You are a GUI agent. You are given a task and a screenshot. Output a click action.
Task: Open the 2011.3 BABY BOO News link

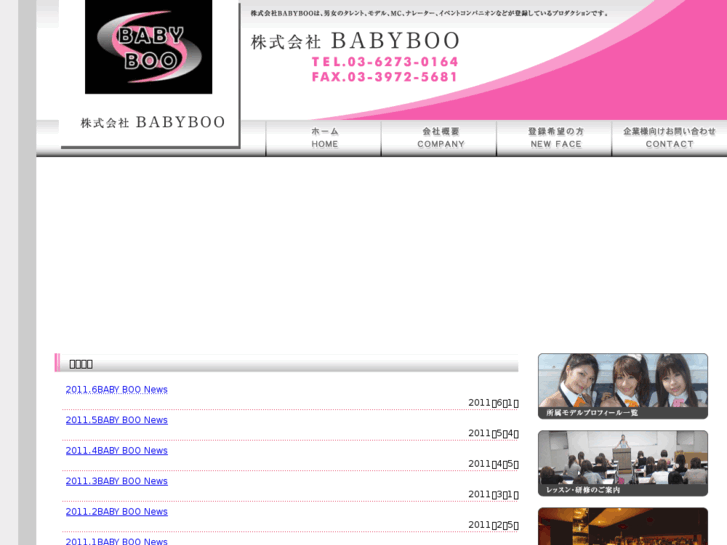tap(116, 481)
